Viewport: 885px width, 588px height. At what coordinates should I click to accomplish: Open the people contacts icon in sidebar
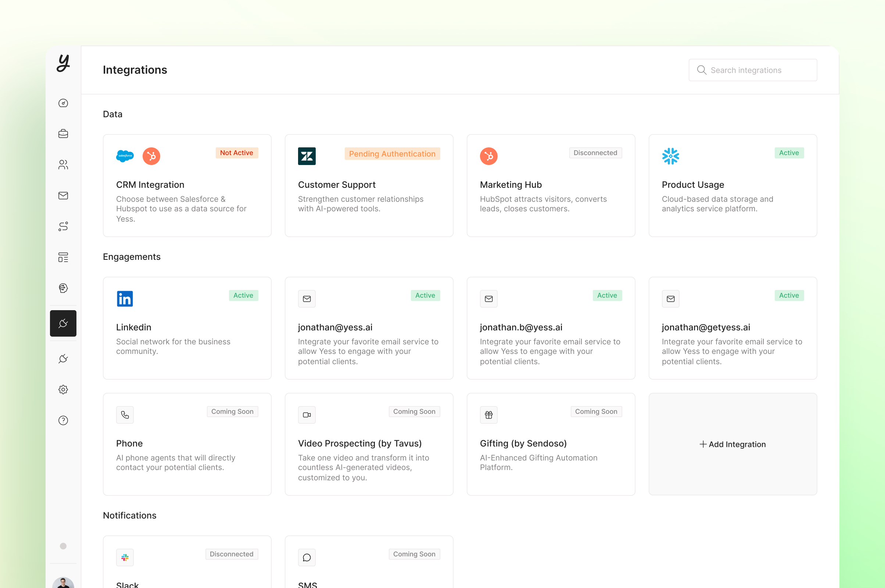click(x=63, y=165)
